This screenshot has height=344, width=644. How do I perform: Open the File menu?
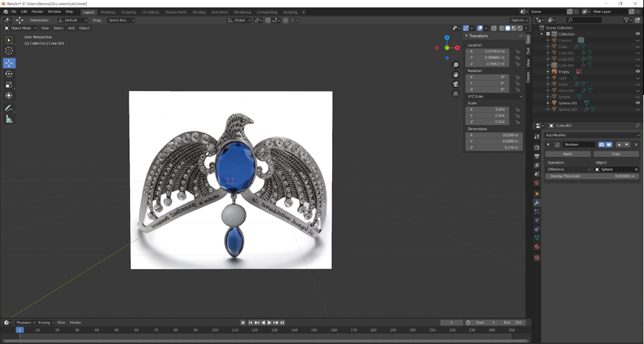coord(14,12)
